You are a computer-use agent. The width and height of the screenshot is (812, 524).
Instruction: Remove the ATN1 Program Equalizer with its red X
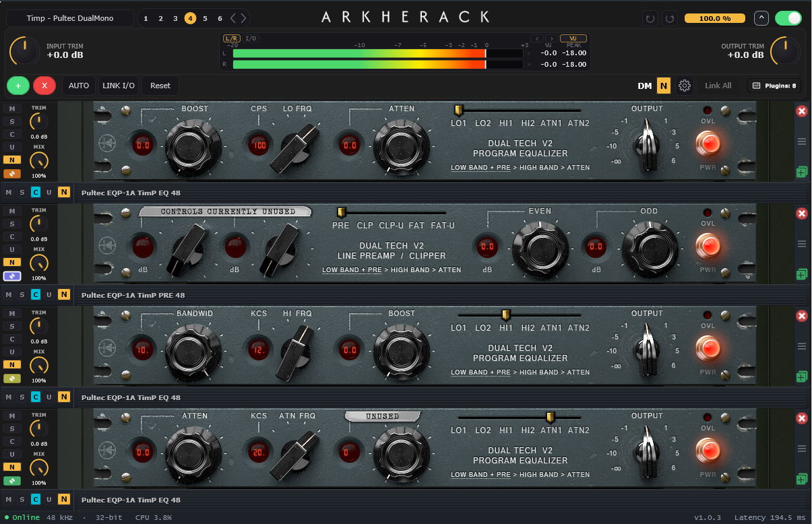coord(802,418)
